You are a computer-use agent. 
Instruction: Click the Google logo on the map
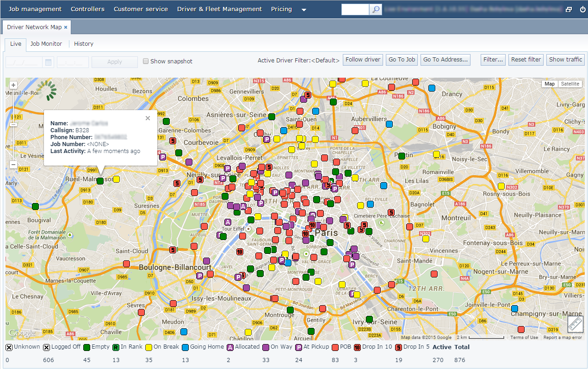pyautogui.click(x=22, y=333)
